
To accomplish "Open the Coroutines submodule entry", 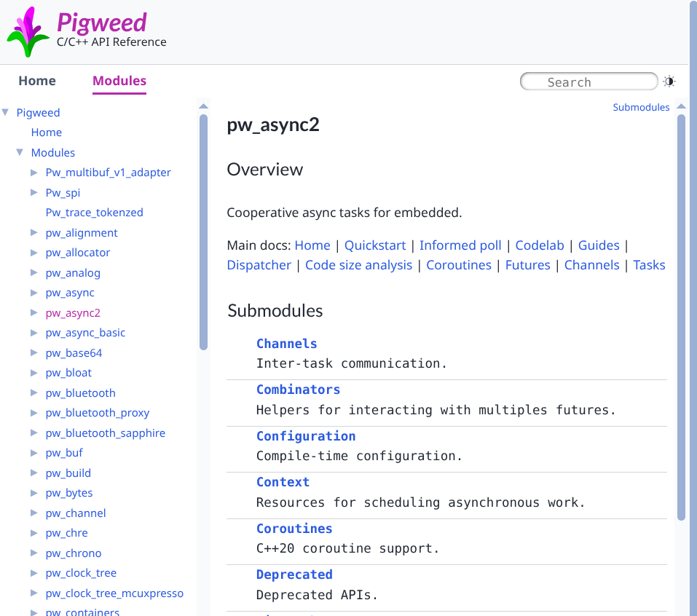I will click(294, 529).
